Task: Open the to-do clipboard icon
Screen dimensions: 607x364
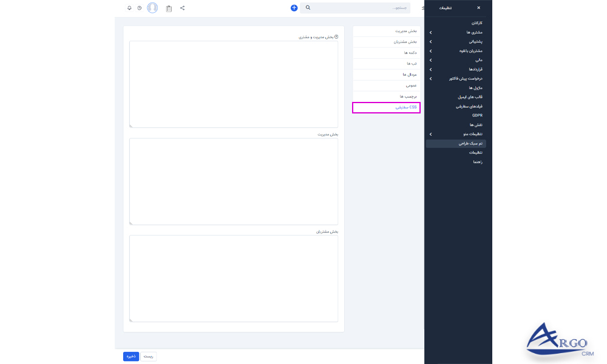Action: click(x=169, y=8)
